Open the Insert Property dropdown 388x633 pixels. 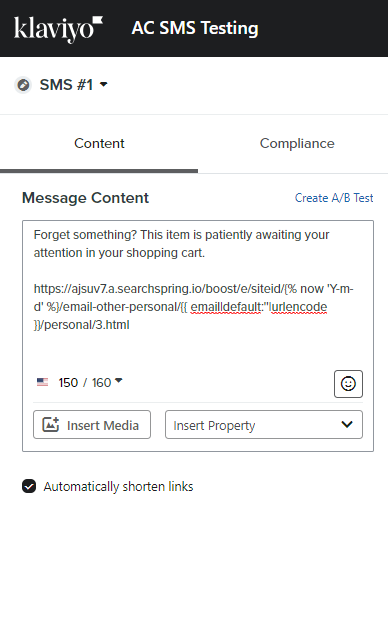(x=264, y=425)
